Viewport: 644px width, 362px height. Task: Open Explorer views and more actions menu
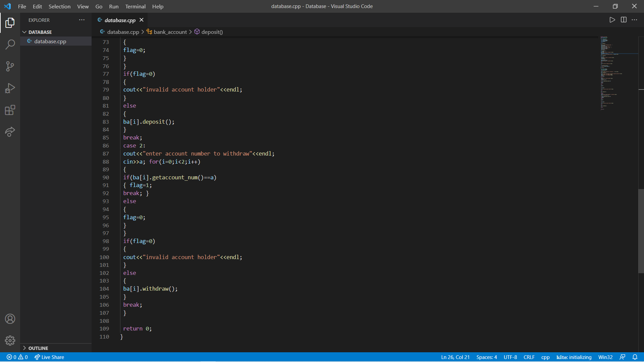point(82,20)
